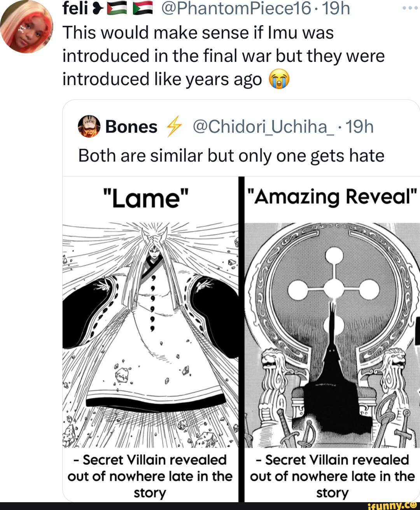The height and width of the screenshot is (510, 420).
Task: Open the three-dot more options menu
Action: coord(410,8)
